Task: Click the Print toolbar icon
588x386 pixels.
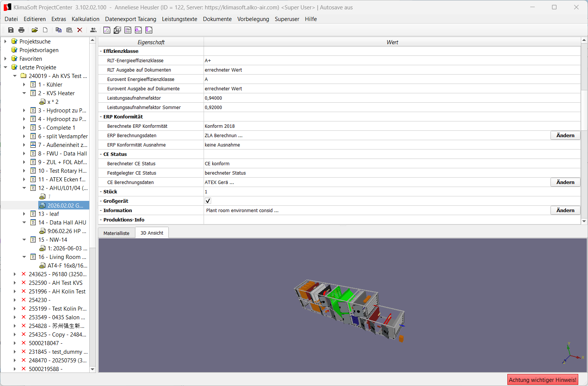Action: pos(21,30)
